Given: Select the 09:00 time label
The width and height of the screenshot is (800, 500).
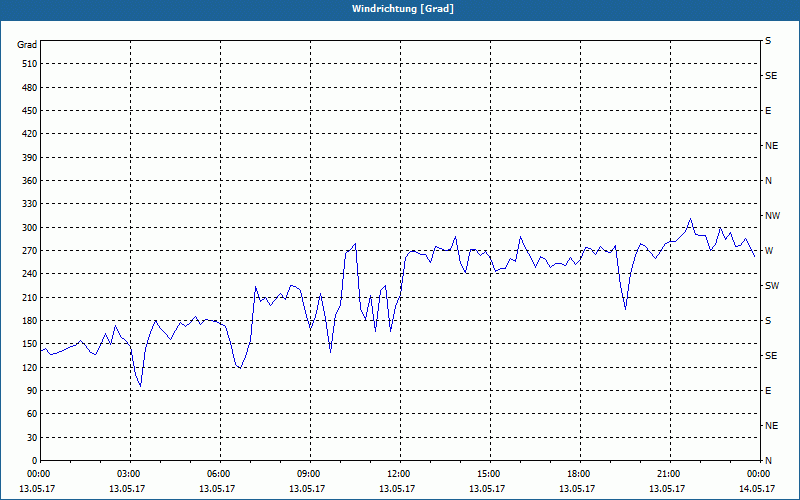Looking at the screenshot, I should tap(310, 474).
